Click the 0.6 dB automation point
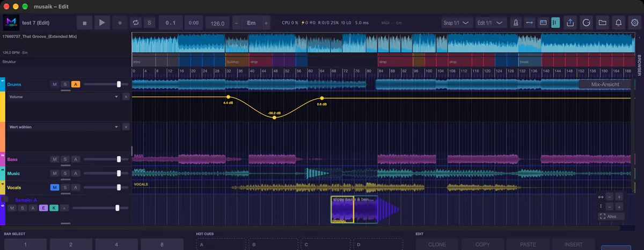 [x=322, y=98]
